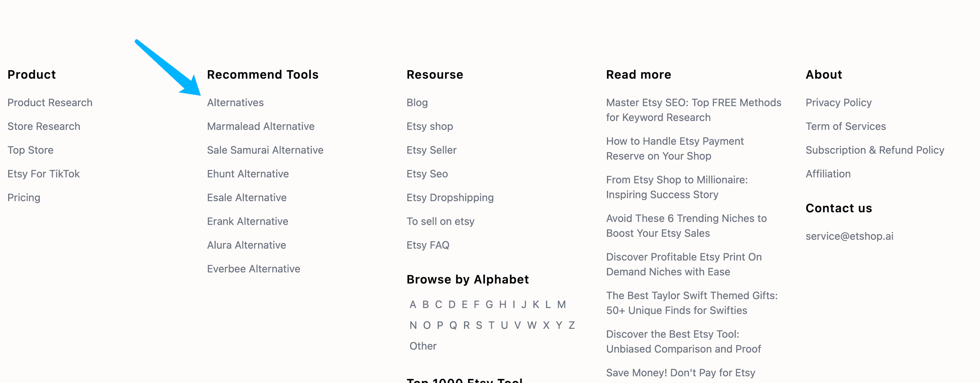Select Etsy Dropshipping resource
This screenshot has width=980, height=383.
click(x=450, y=198)
